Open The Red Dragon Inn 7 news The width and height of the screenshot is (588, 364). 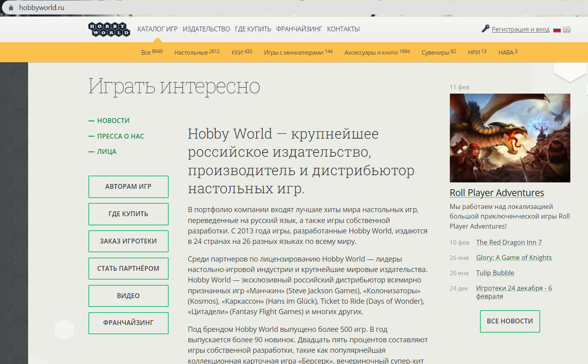[509, 242]
